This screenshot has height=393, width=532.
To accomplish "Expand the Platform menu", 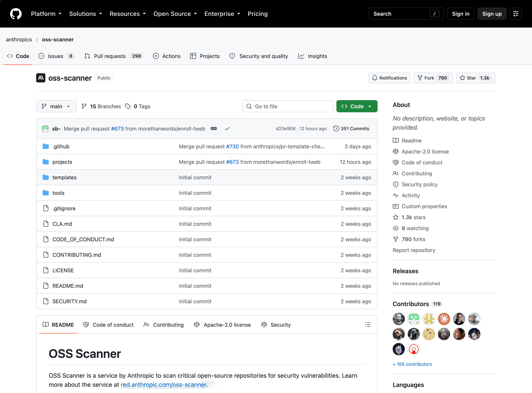I will click(x=46, y=14).
